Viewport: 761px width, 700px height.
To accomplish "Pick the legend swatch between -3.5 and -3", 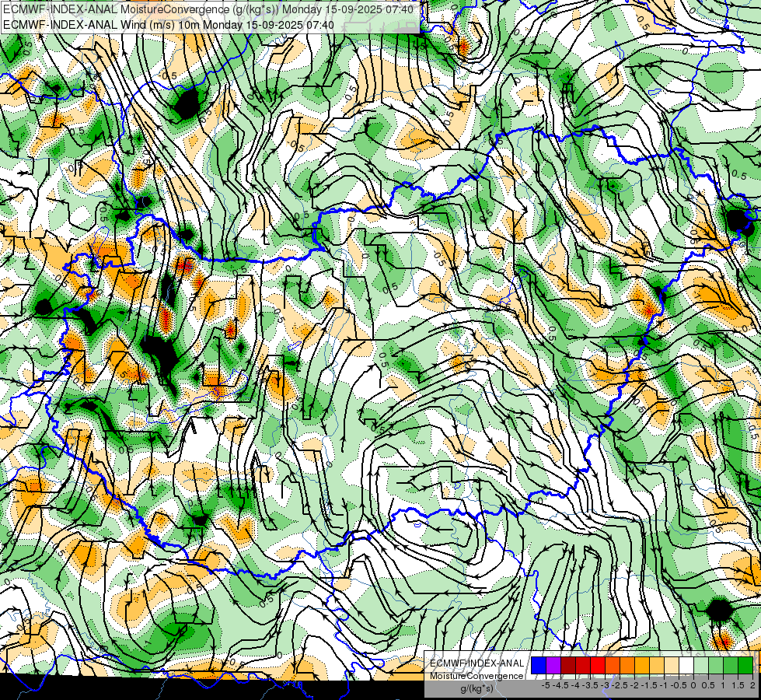I will pyautogui.click(x=598, y=666).
